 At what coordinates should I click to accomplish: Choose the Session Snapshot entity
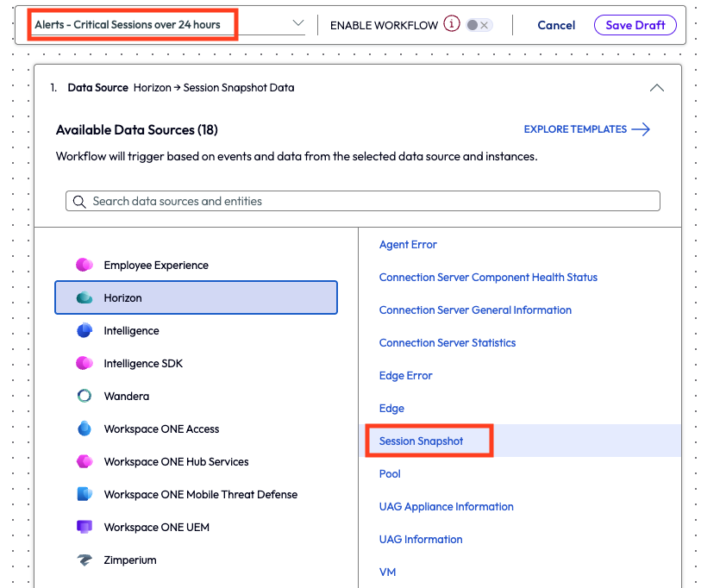(x=422, y=441)
